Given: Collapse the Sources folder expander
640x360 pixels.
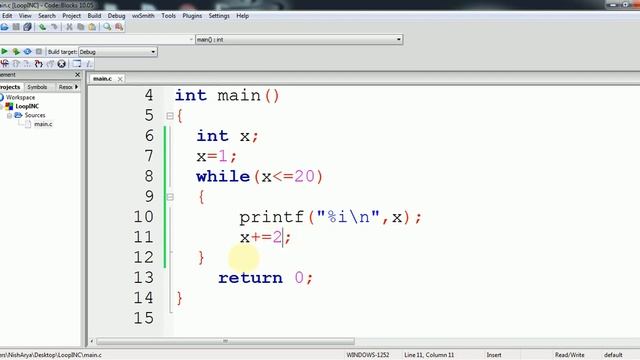Looking at the screenshot, I should (9, 116).
